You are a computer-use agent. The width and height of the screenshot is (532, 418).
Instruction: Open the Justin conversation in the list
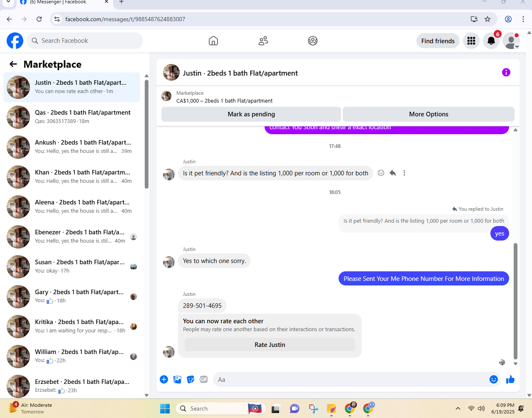[x=72, y=87]
